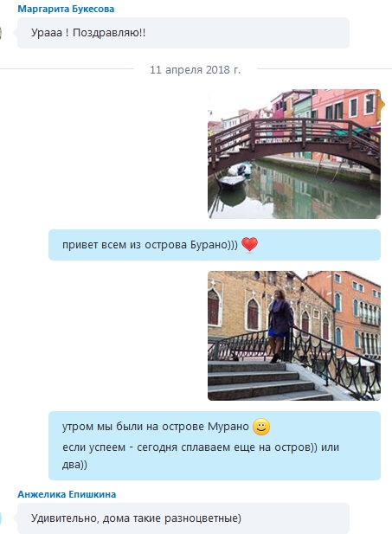Open sender profile Анжелика Епишкина

tap(67, 494)
